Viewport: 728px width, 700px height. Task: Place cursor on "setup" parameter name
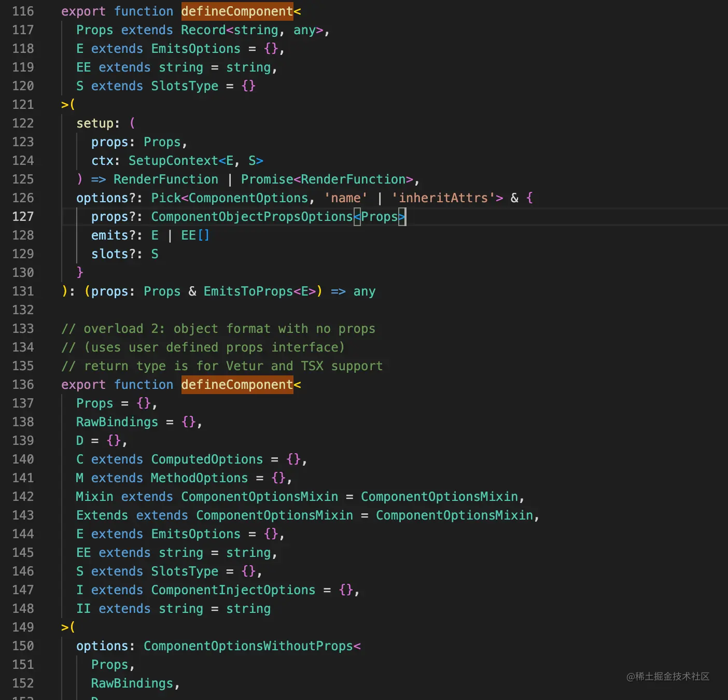pos(95,123)
